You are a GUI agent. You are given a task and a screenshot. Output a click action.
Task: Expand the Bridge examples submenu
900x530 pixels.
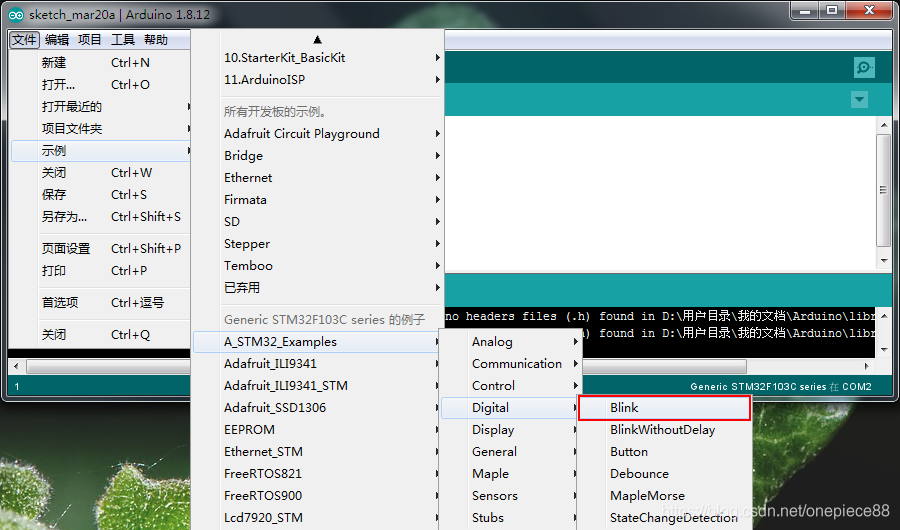(x=318, y=156)
